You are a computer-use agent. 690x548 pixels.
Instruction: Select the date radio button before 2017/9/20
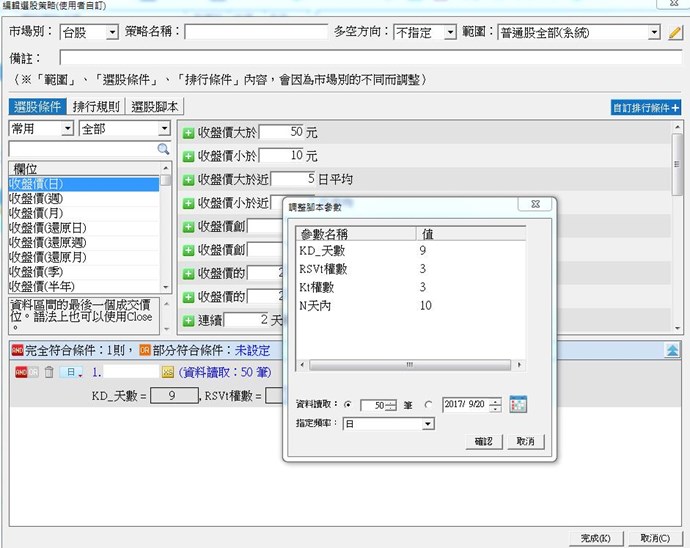(x=429, y=404)
